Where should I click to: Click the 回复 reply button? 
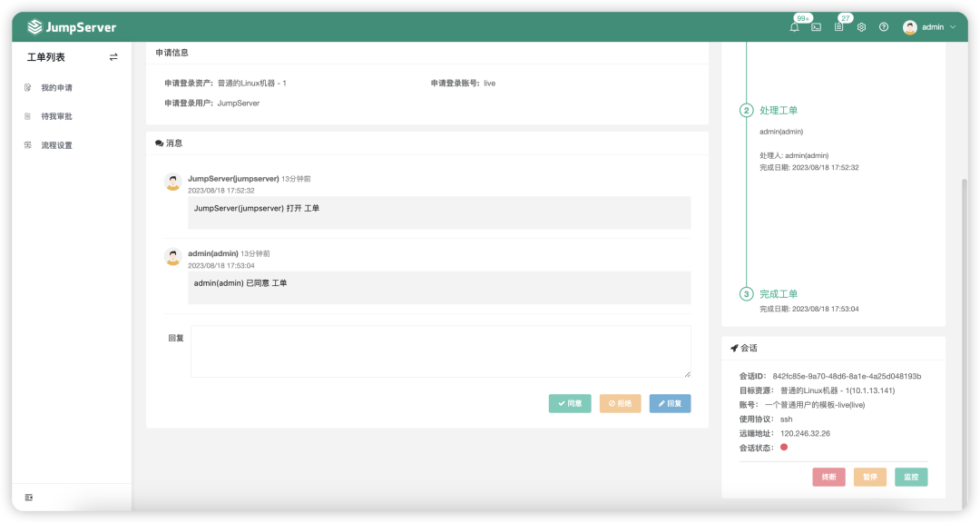point(670,403)
